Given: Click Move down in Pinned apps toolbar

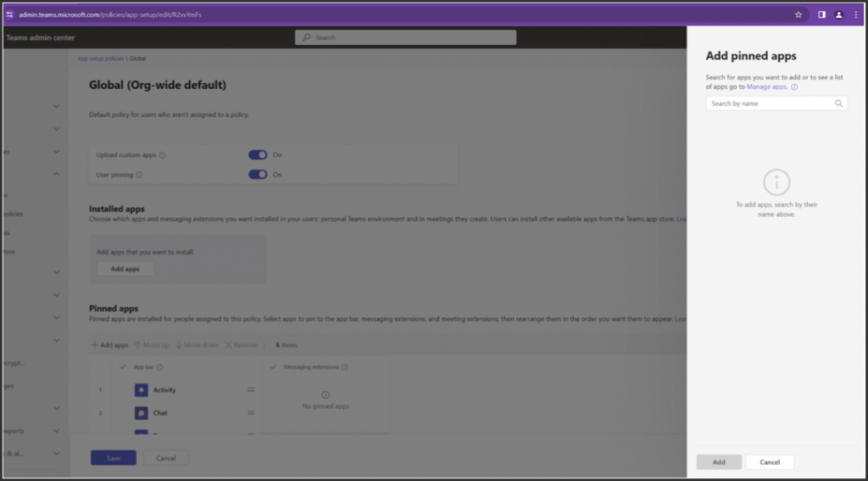Looking at the screenshot, I should [x=197, y=345].
